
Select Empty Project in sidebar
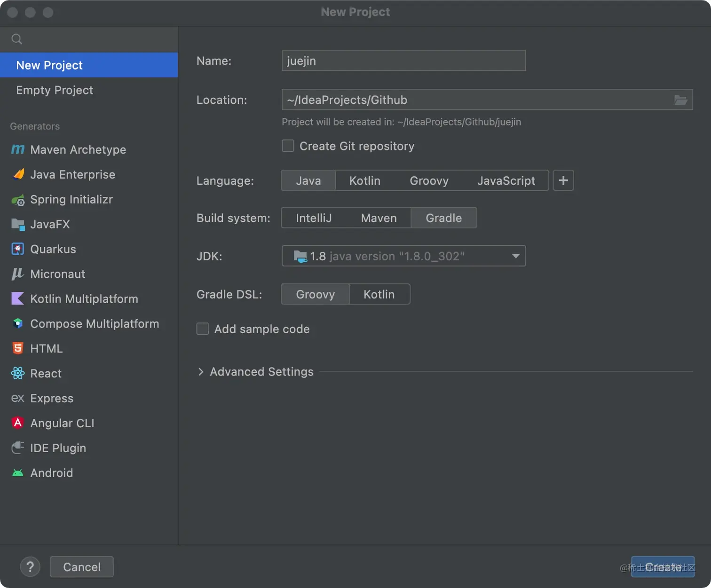coord(89,90)
